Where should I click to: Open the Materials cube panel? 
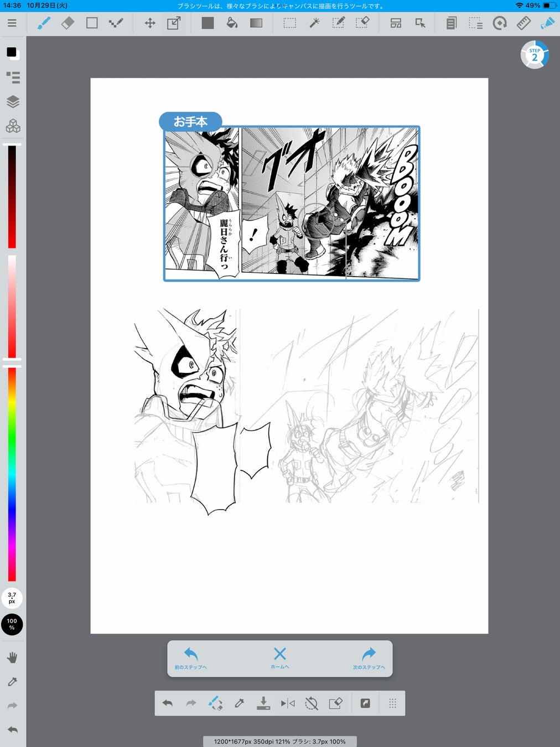(13, 126)
